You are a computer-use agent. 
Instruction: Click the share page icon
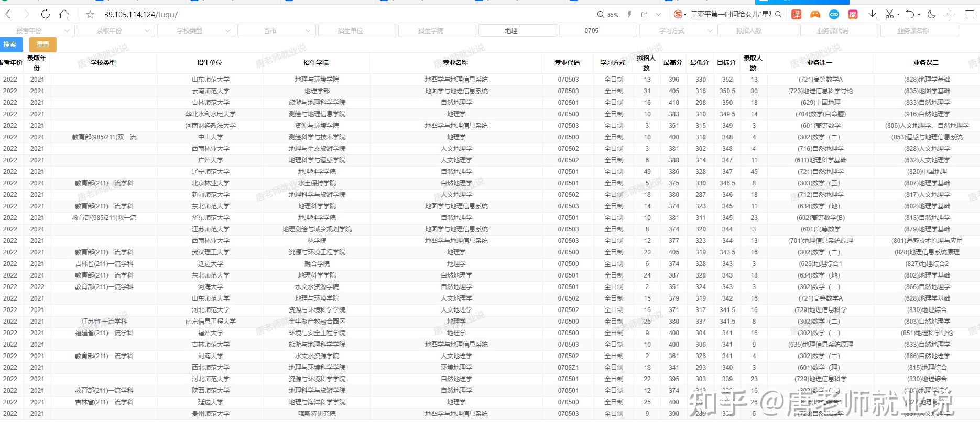pyautogui.click(x=644, y=15)
